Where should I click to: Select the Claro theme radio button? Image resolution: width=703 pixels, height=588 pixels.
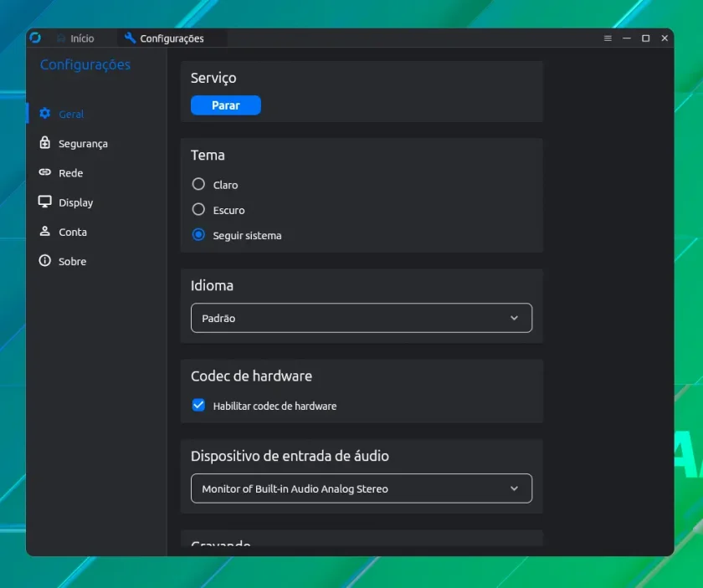tap(198, 184)
